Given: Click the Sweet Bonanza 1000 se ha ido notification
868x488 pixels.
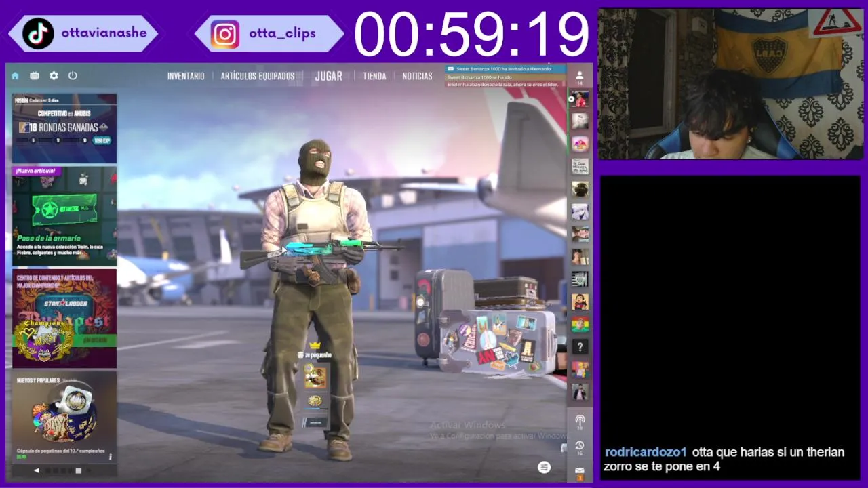Looking at the screenshot, I should [x=505, y=77].
